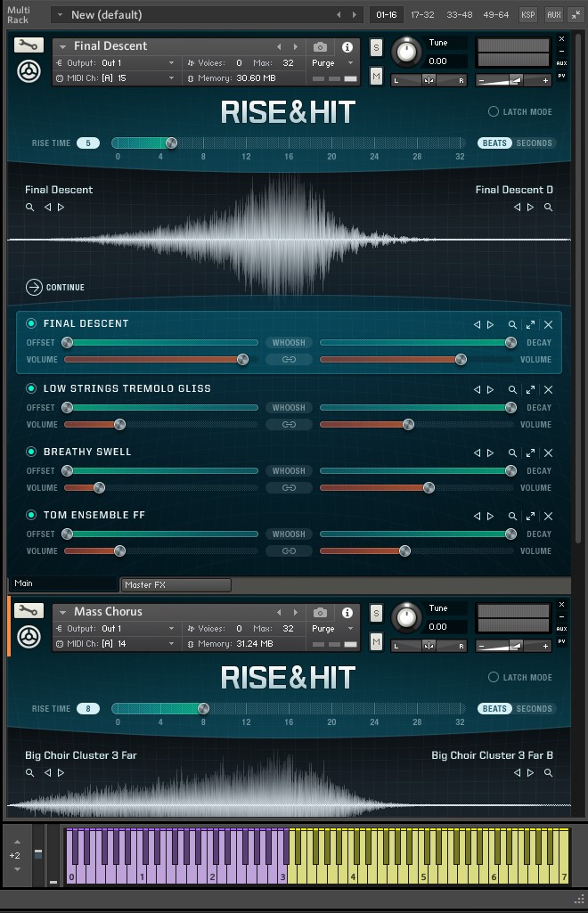Viewport: 588px width, 913px height.
Task: Enable LATCH MODE in Mass Chorus instrument
Action: coord(493,677)
